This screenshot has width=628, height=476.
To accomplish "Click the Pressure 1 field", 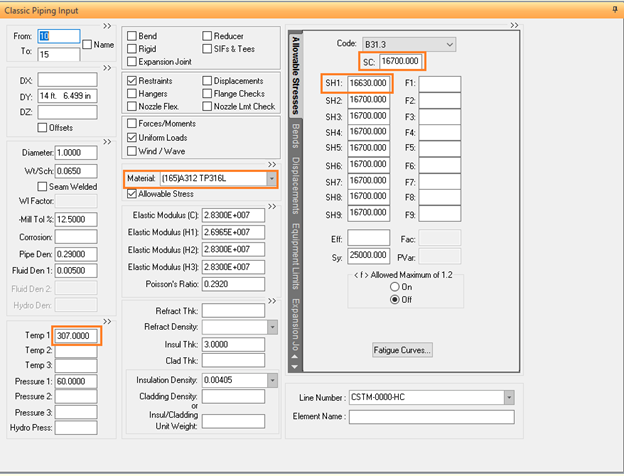I will click(x=76, y=381).
